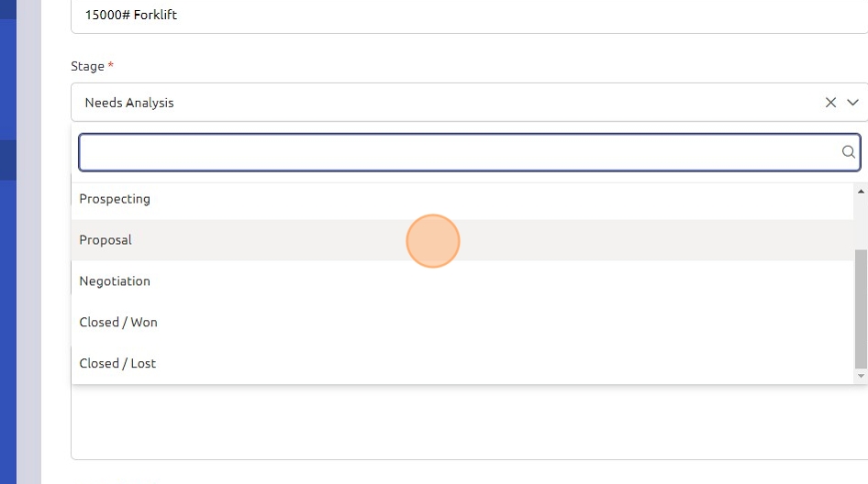Click the options list scrollbar thumb
The height and width of the screenshot is (484, 868).
coord(861,307)
